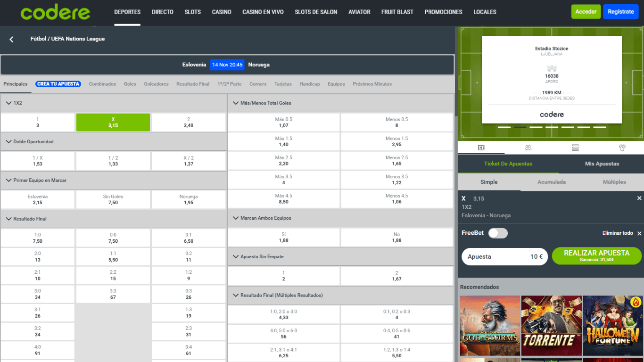Open the DEPORTES menu

tap(127, 12)
